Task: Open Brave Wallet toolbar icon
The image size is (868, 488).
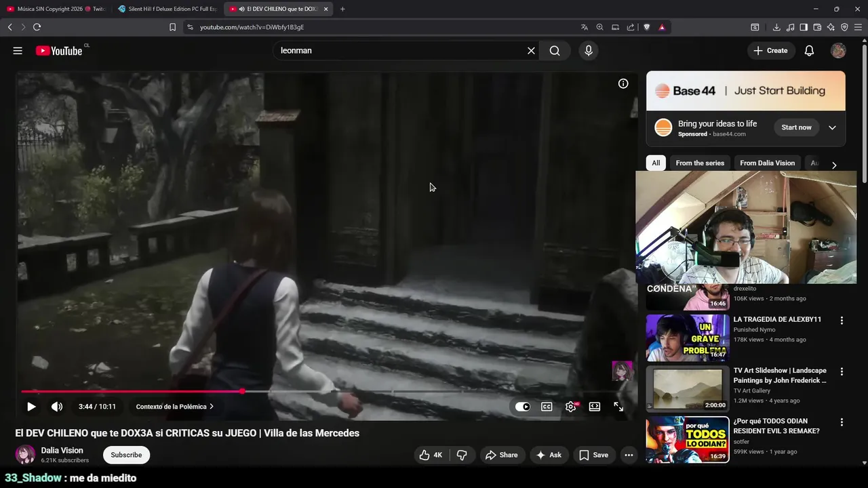Action: click(x=817, y=27)
